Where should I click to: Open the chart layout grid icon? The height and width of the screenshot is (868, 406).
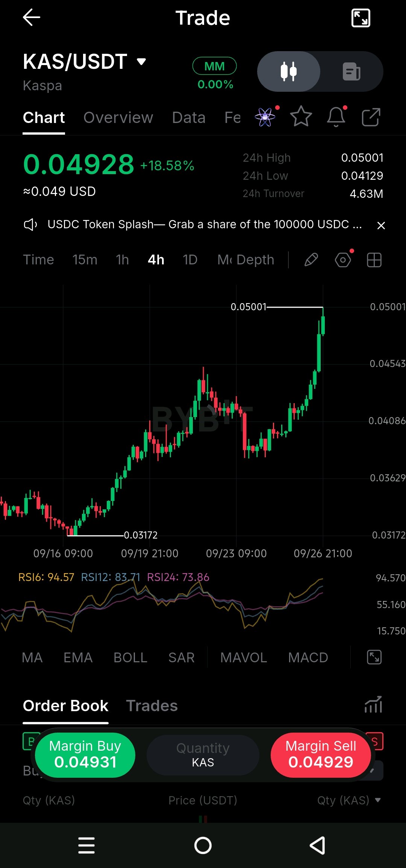(x=374, y=260)
